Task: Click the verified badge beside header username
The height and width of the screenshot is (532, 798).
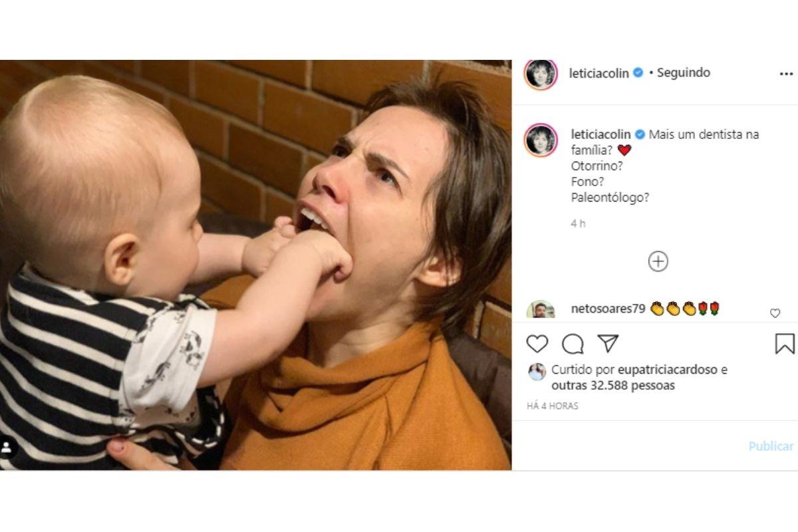Action: [638, 73]
